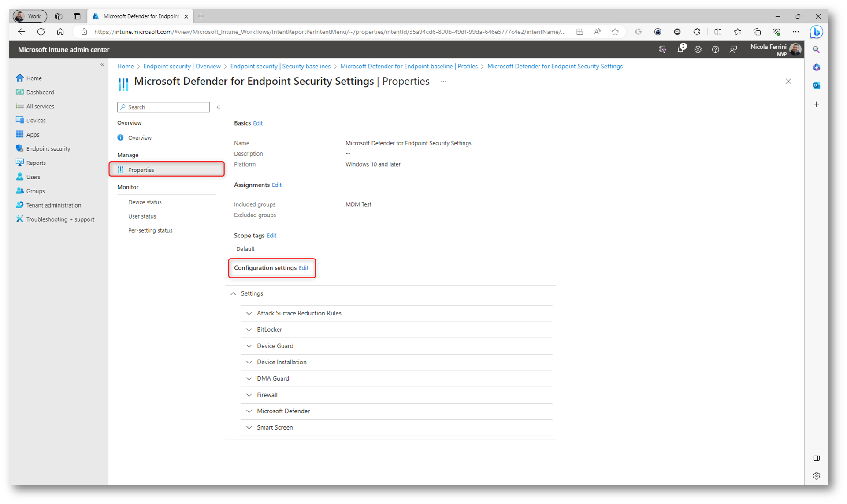Open User status under Monitor
The image size is (847, 504).
click(x=142, y=216)
